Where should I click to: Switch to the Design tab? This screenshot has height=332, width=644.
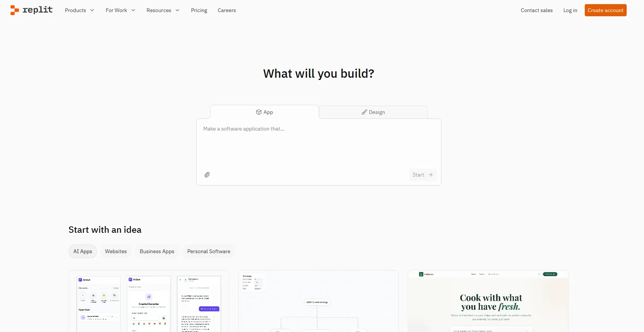pos(373,112)
